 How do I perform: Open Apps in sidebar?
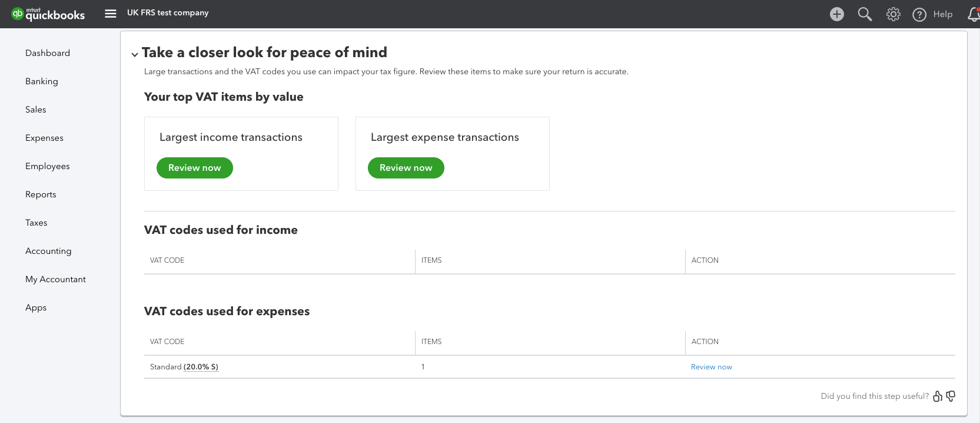click(36, 308)
